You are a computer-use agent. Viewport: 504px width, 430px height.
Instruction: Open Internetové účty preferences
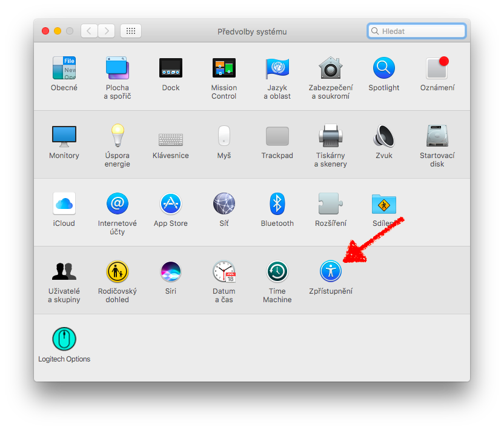click(x=118, y=203)
